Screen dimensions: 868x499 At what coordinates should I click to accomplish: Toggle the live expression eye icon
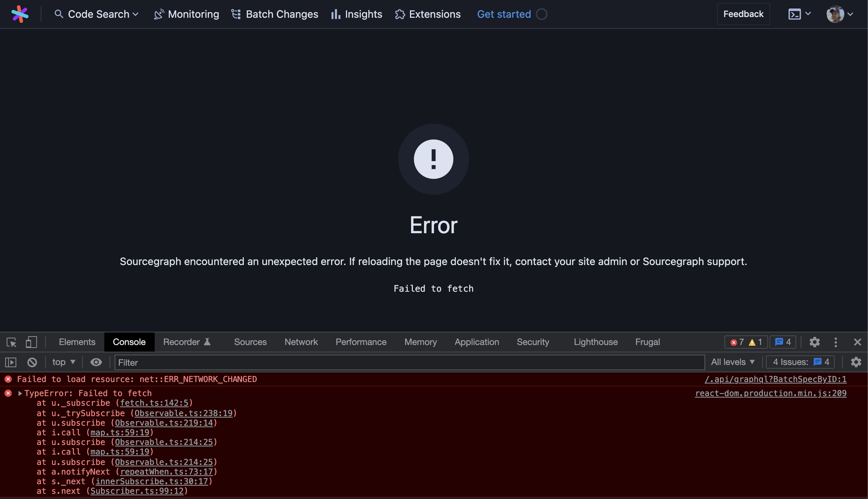[96, 362]
